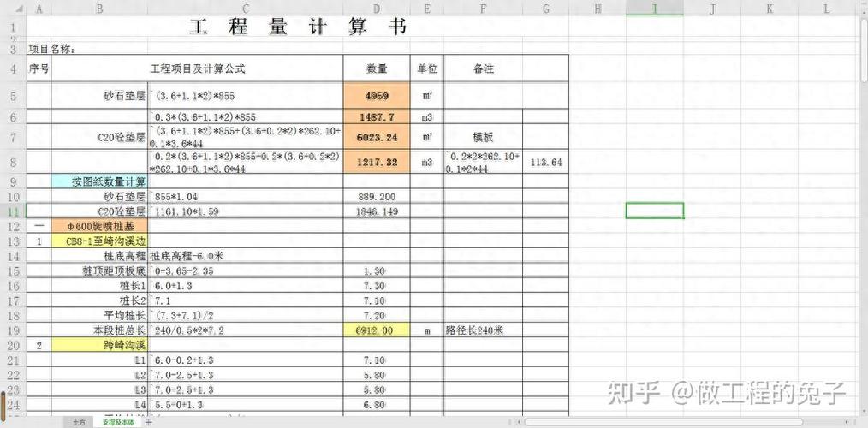868x428 pixels.
Task: Click the cell with value 1846.149
Action: [377, 211]
